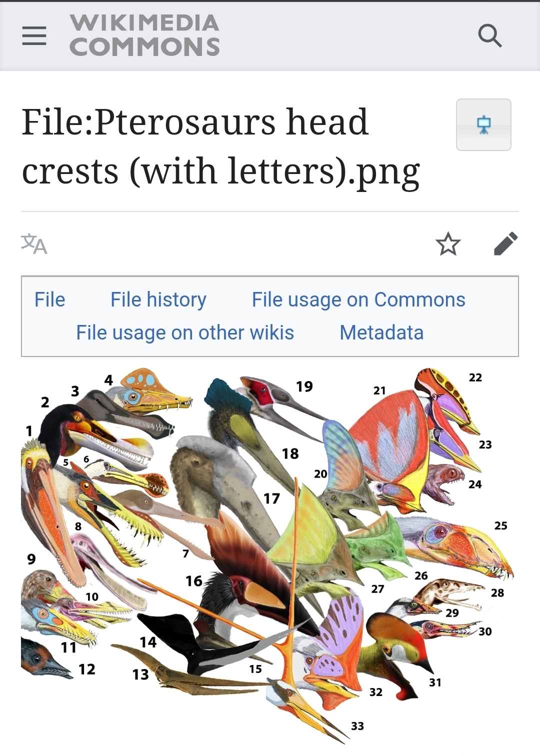540x756 pixels.
Task: Click the pencil edit icon
Action: (505, 243)
